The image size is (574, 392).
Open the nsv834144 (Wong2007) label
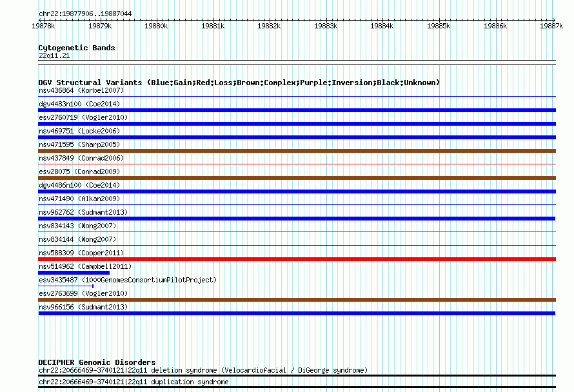(77, 239)
